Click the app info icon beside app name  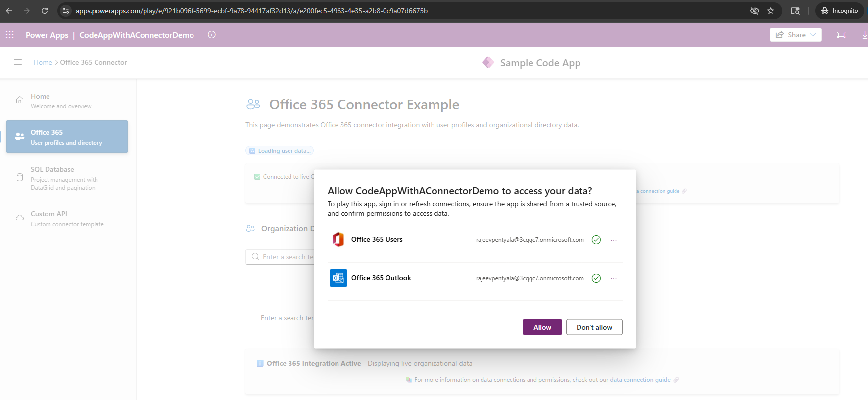click(212, 35)
